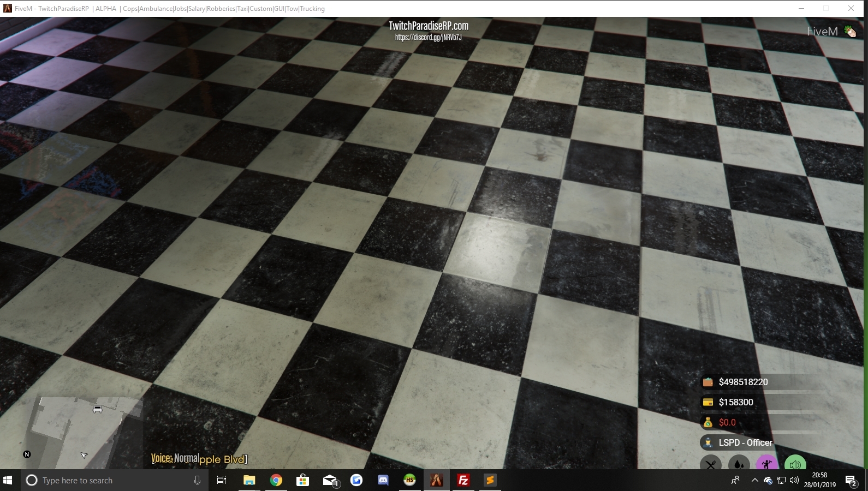The width and height of the screenshot is (868, 491).
Task: Open the clock showing 20:58
Action: [819, 480]
